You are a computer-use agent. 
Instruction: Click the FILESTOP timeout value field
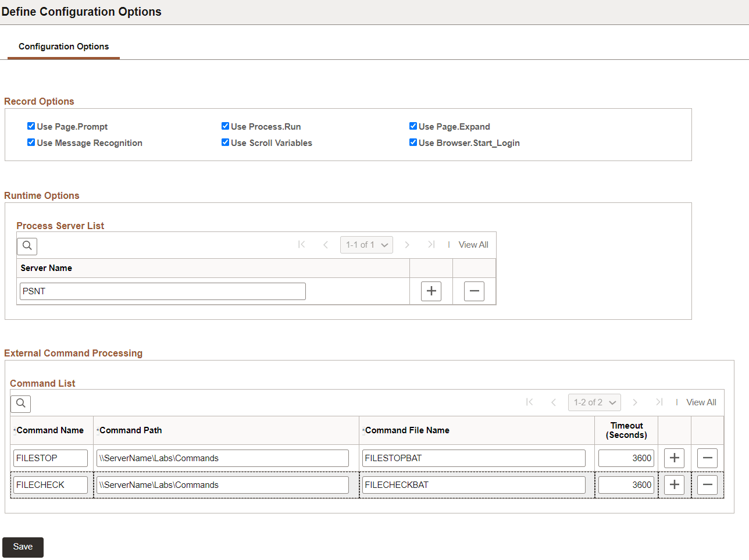626,458
